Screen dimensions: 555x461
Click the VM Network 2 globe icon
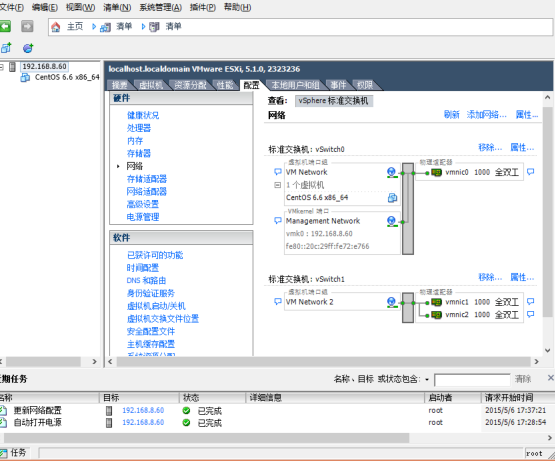(391, 302)
